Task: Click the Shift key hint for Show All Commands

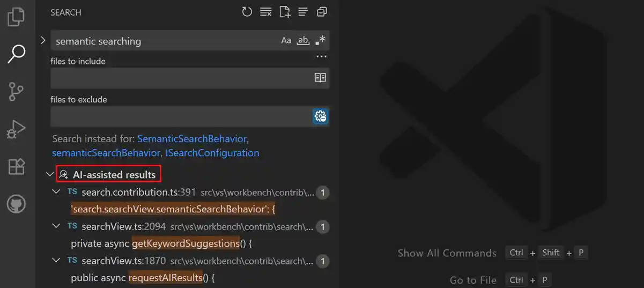Action: pos(551,253)
